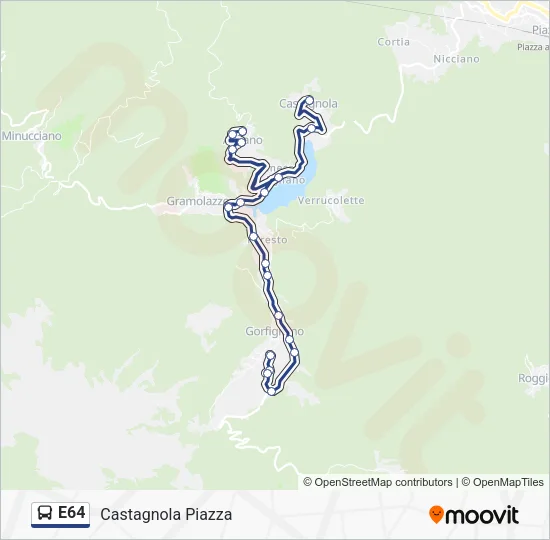The height and width of the screenshot is (540, 550).
Task: Open the OpenStreetMap contributors attribution link
Action: point(378,482)
